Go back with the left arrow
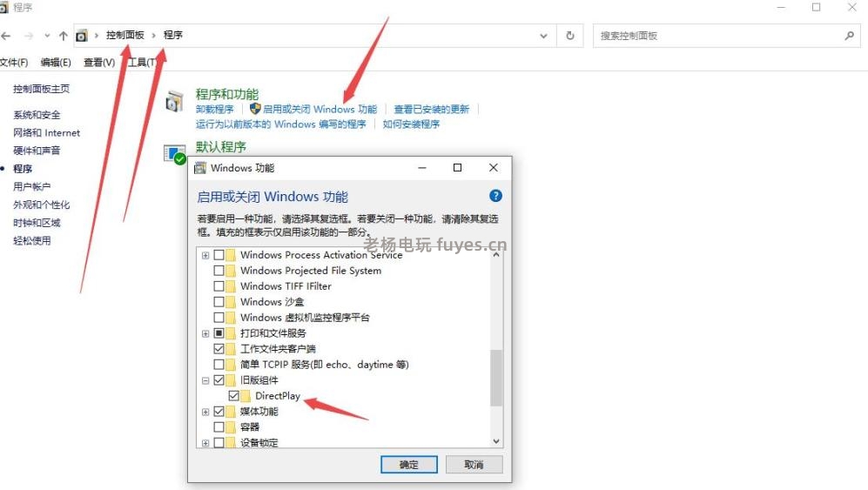This screenshot has width=868, height=490. (x=6, y=36)
